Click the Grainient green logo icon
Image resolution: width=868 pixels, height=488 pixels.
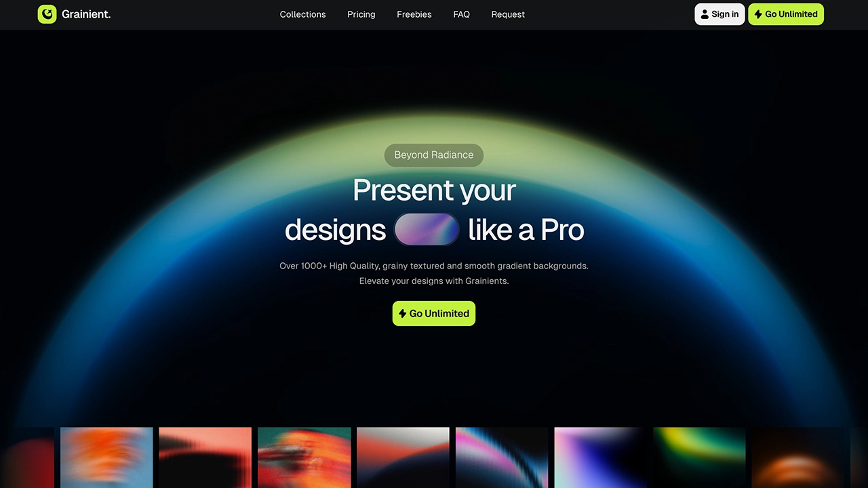pyautogui.click(x=47, y=14)
